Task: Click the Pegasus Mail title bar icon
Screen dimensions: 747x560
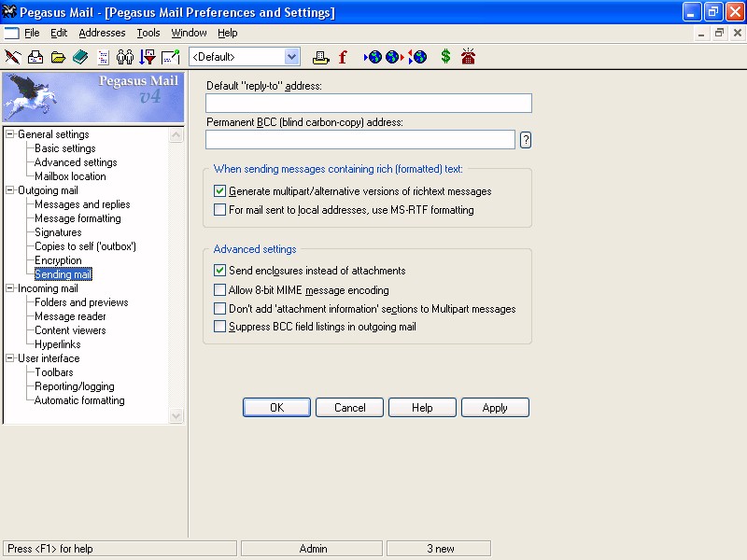Action: (9, 11)
